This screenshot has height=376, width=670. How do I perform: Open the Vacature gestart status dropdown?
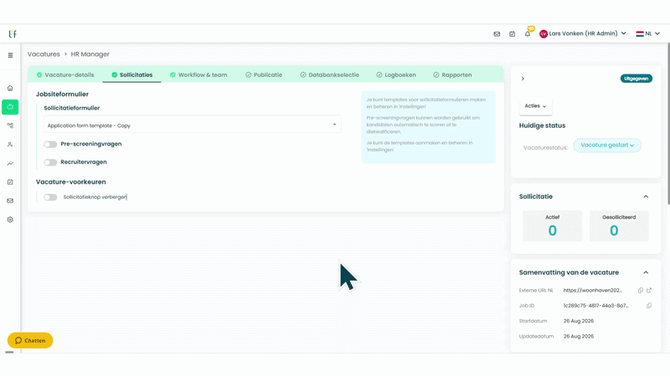pyautogui.click(x=607, y=145)
